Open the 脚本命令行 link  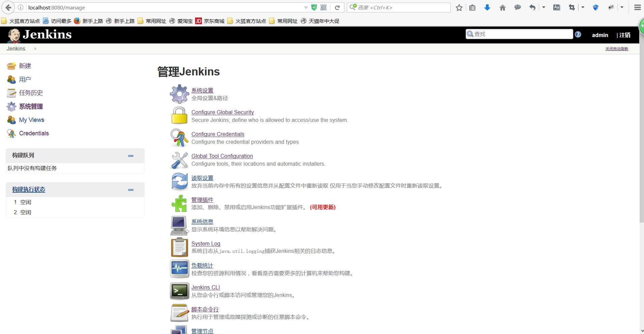pyautogui.click(x=205, y=309)
